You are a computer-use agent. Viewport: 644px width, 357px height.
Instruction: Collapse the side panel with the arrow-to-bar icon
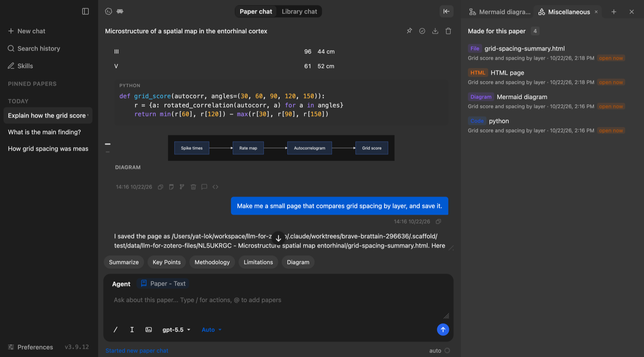tap(446, 11)
